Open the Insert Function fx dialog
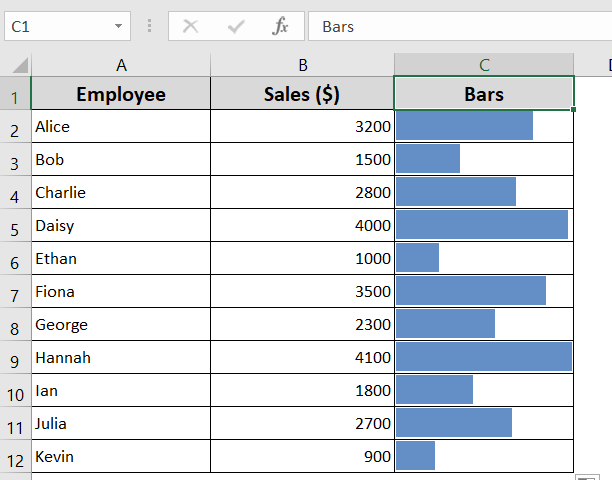The width and height of the screenshot is (612, 480). pos(280,26)
